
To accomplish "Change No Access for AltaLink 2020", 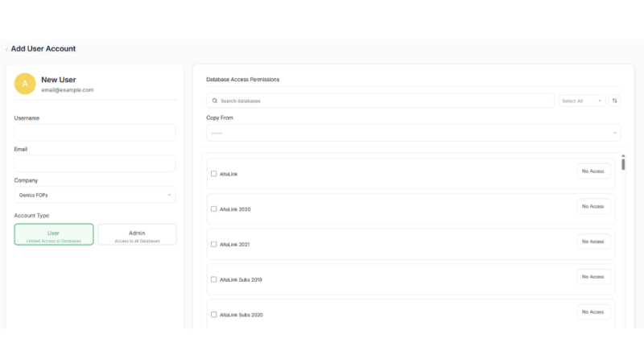I will (x=593, y=206).
